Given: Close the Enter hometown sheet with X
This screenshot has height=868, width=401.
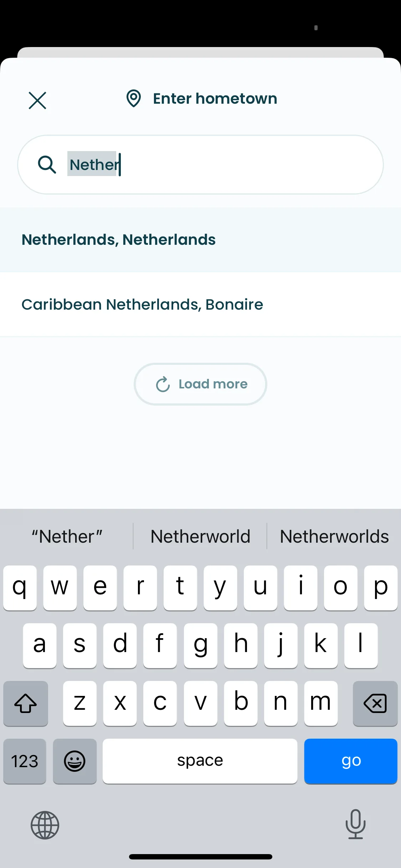Looking at the screenshot, I should (37, 100).
